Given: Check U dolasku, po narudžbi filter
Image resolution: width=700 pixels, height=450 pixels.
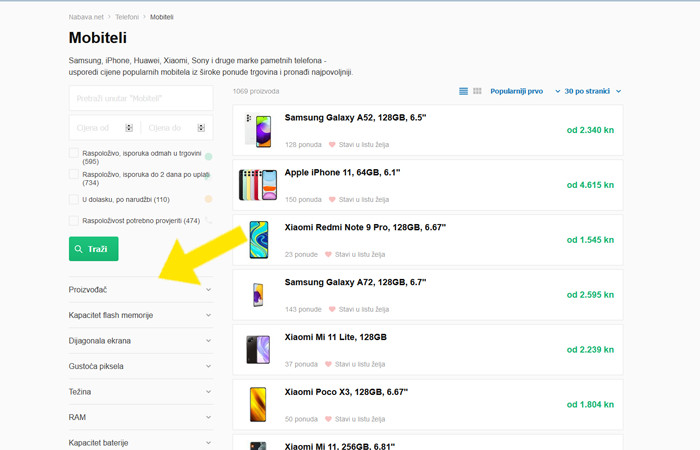Looking at the screenshot, I should (74, 200).
